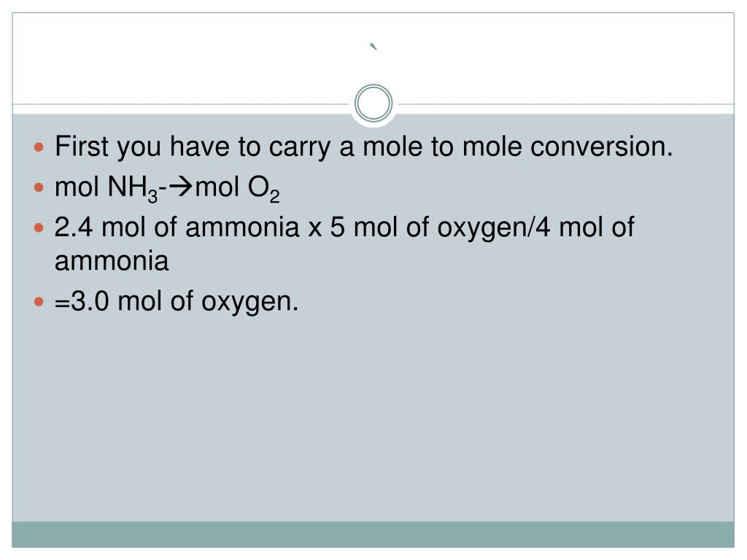Click the subscript 2 in O2
The height and width of the screenshot is (560, 747).
(x=274, y=196)
